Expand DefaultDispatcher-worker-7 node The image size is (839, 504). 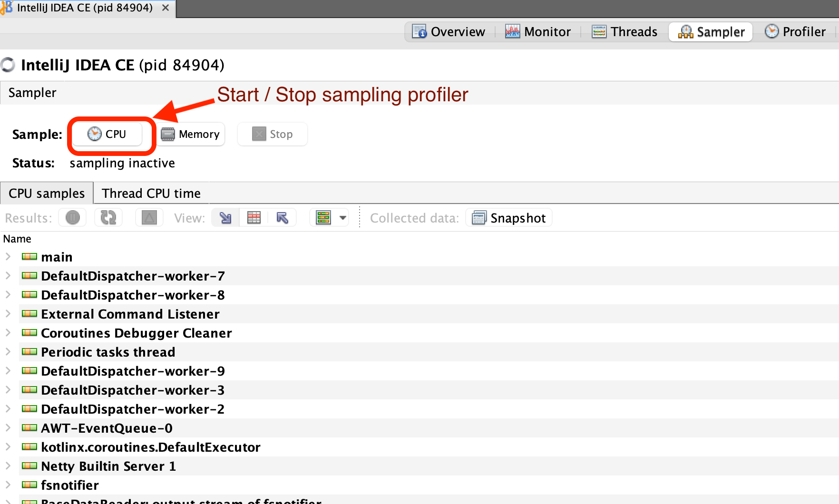click(8, 276)
